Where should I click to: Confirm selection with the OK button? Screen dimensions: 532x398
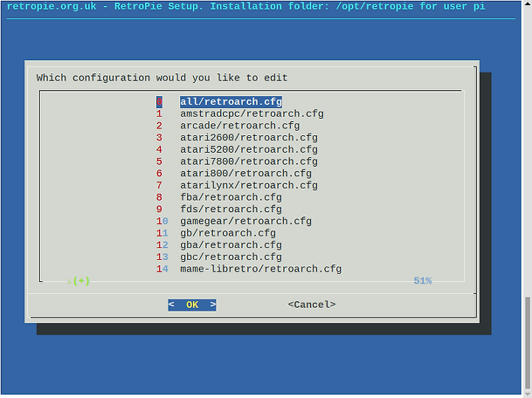click(x=192, y=305)
